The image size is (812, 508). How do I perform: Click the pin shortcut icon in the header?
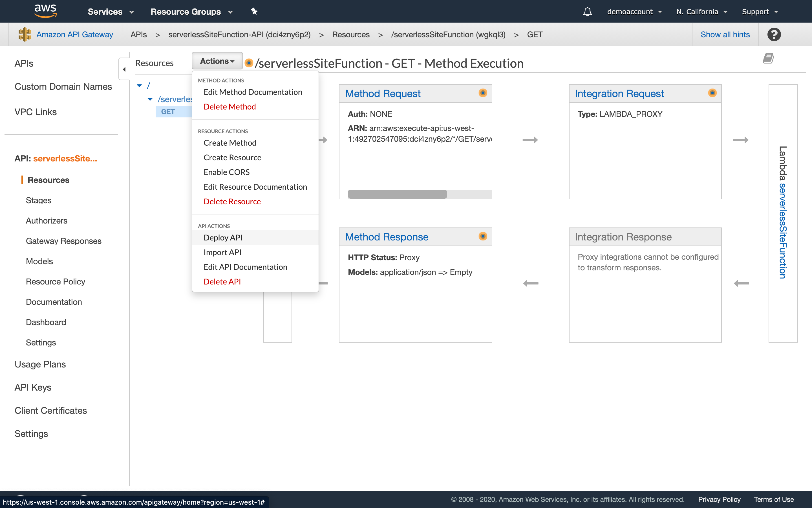[254, 11]
